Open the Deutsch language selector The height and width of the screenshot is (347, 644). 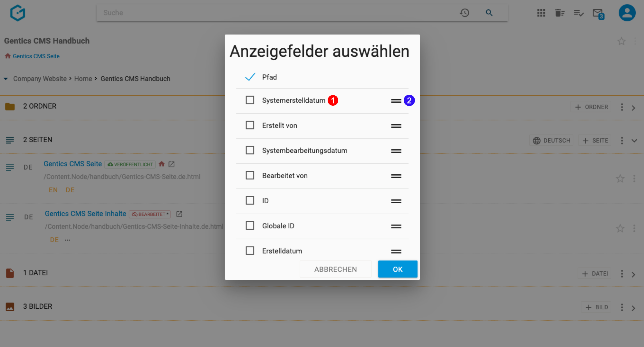click(x=551, y=140)
